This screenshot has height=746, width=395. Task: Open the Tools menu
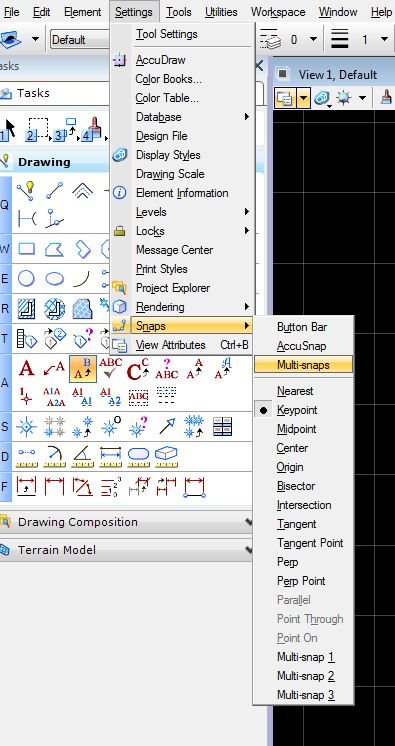click(179, 12)
